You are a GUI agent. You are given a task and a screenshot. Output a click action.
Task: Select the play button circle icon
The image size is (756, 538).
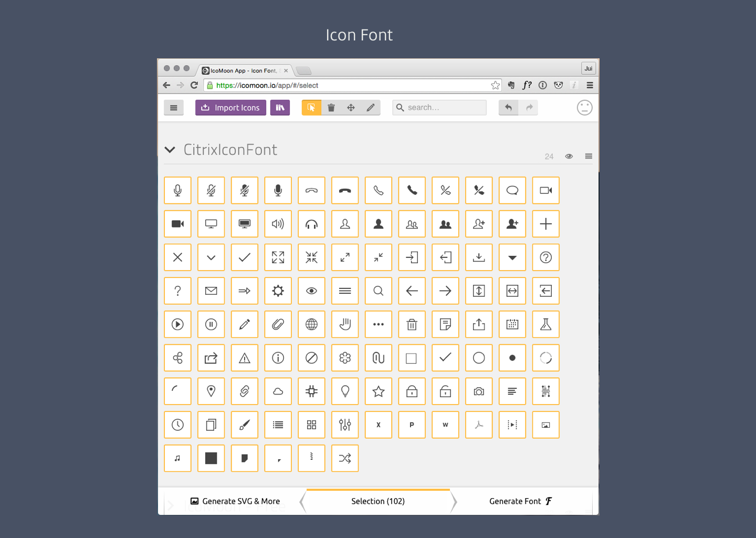pyautogui.click(x=177, y=324)
